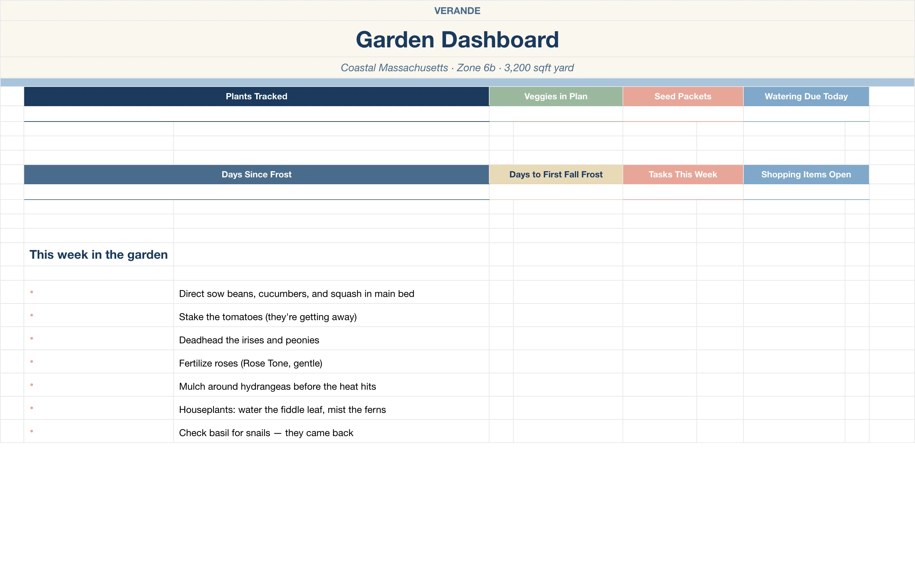Click the 'Houseplants: water the fiddle leaf' cell
Viewport: 915px width, 588px height.
coord(331,408)
